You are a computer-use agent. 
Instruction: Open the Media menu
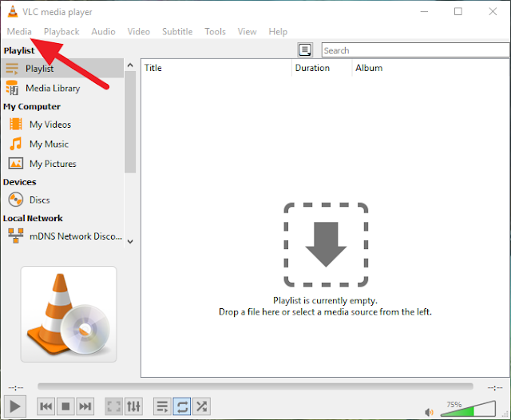19,32
